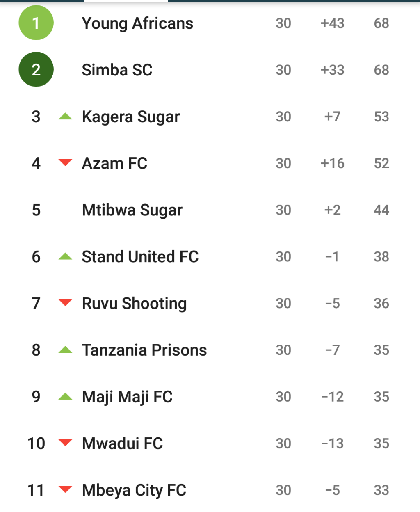Tap Mtibwa Sugar's position number 5
This screenshot has height=512, width=420.
click(x=36, y=210)
